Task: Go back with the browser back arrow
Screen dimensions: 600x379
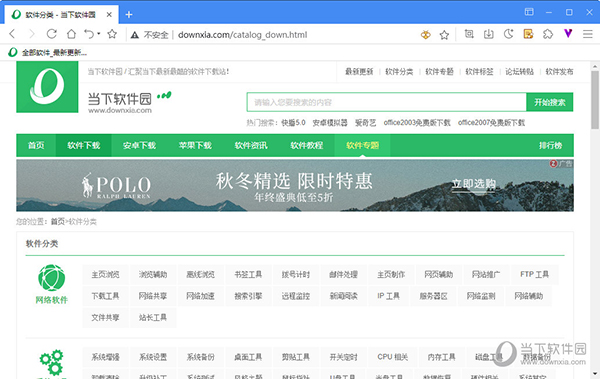Action: tap(12, 34)
